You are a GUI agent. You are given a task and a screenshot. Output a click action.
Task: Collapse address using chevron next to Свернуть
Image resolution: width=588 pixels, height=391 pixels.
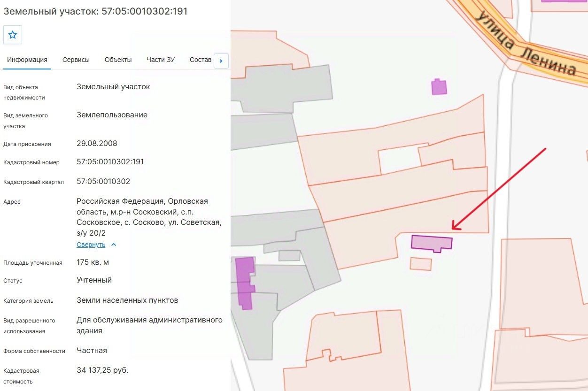coord(113,245)
